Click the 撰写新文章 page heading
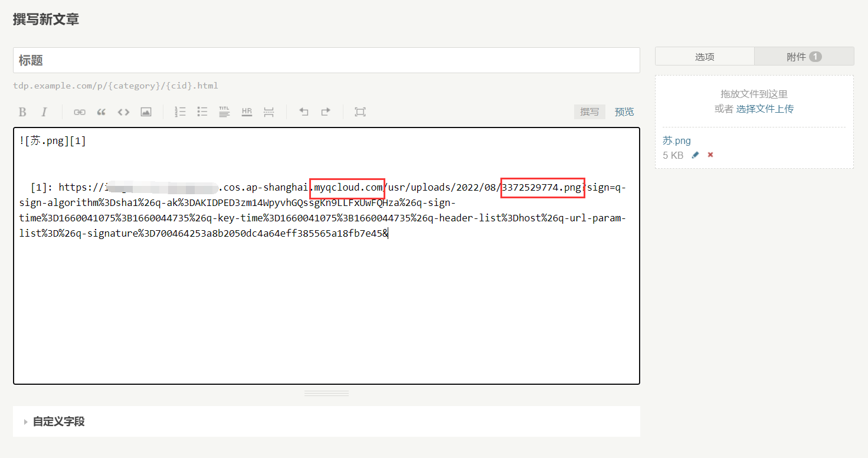Viewport: 868px width, 458px height. pos(46,19)
